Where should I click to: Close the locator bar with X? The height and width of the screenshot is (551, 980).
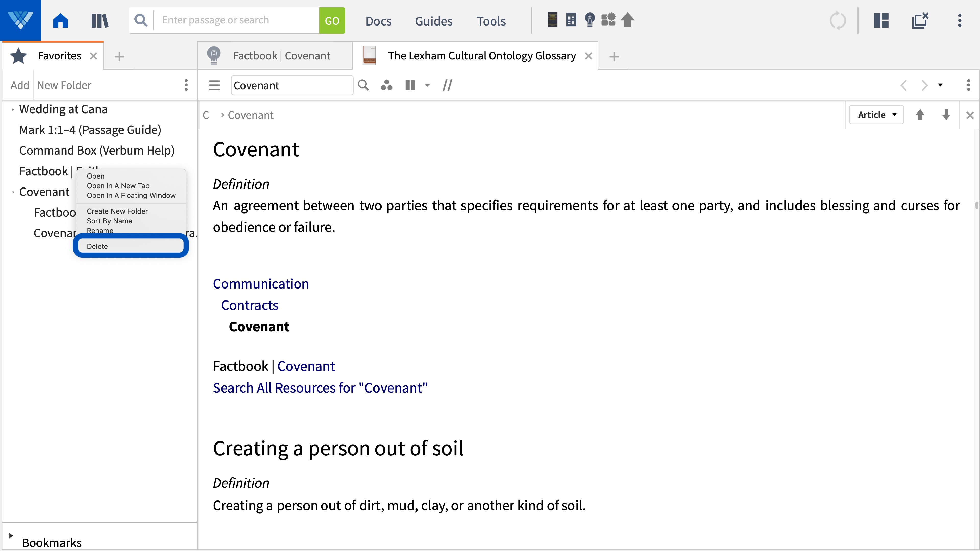(x=970, y=115)
